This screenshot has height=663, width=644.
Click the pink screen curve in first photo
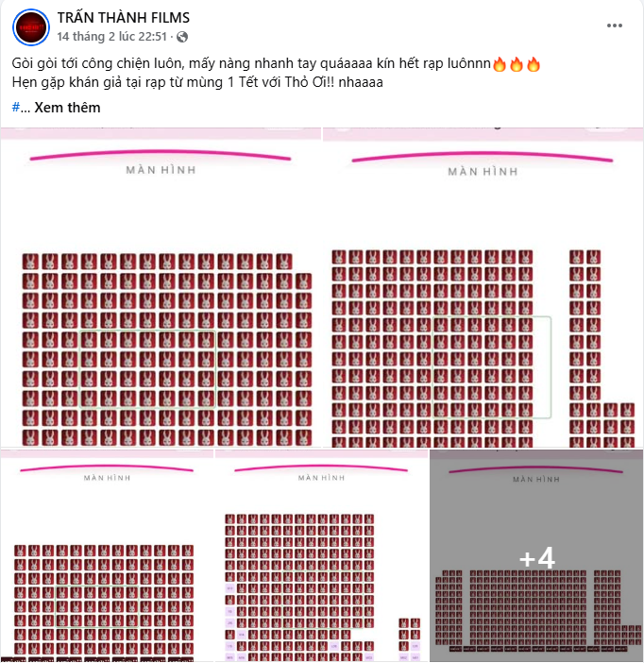click(161, 155)
